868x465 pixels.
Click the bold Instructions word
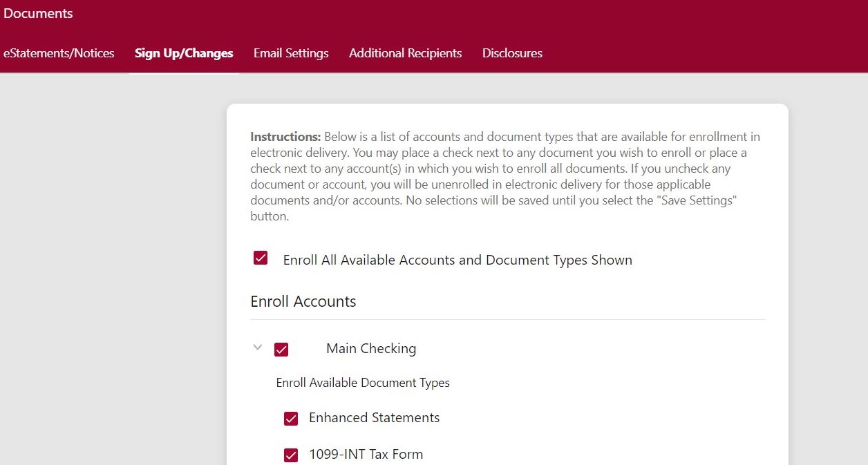pos(285,137)
